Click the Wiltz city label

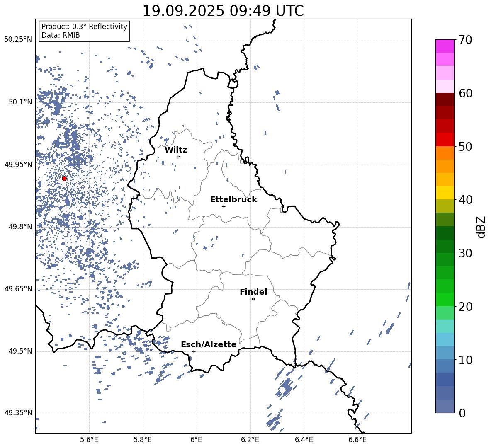tap(176, 150)
